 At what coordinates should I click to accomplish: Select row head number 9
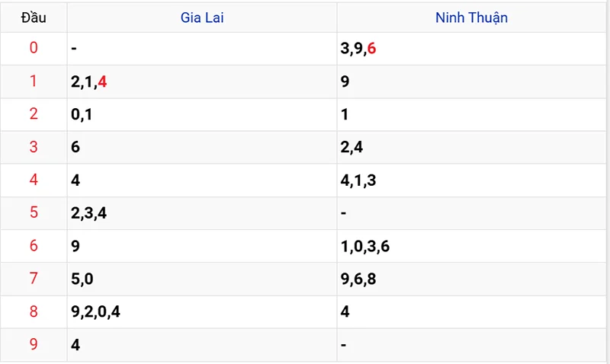(34, 344)
